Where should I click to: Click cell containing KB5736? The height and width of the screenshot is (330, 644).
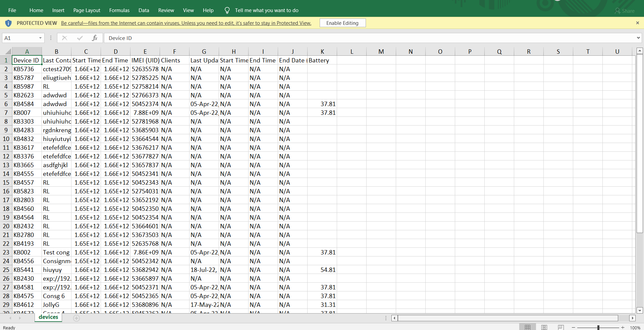tap(27, 69)
